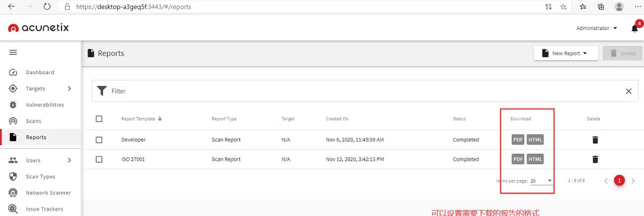Open the Scans sidebar section
The image size is (644, 216).
point(33,121)
